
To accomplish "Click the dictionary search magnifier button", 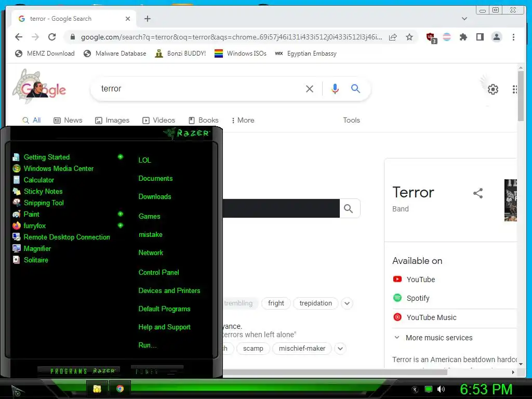I will 349,208.
